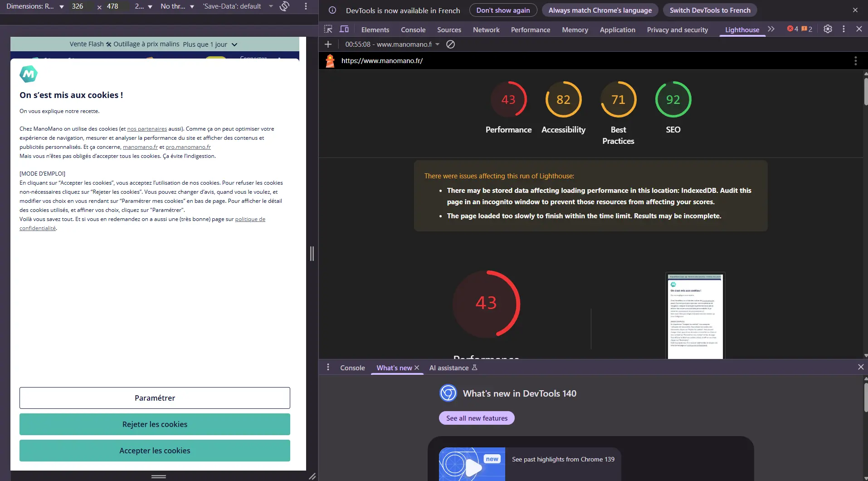This screenshot has height=481, width=868.
Task: Click the page screenshot thumbnail
Action: click(695, 316)
